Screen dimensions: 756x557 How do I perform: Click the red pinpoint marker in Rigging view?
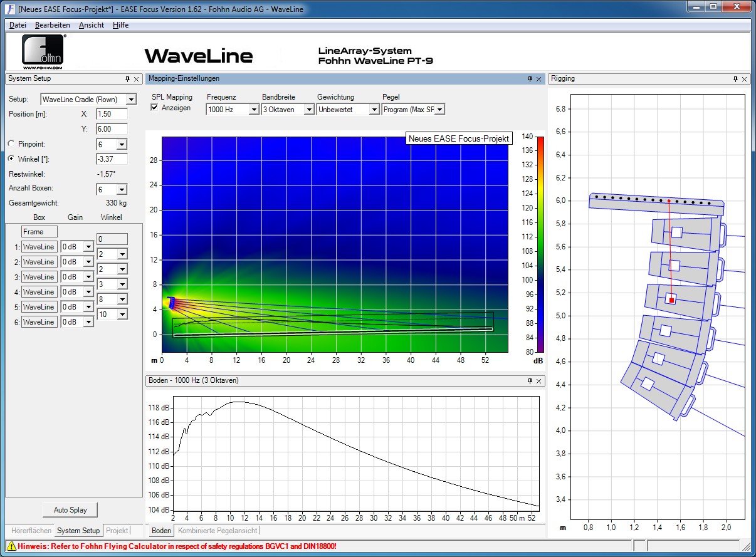(x=671, y=301)
